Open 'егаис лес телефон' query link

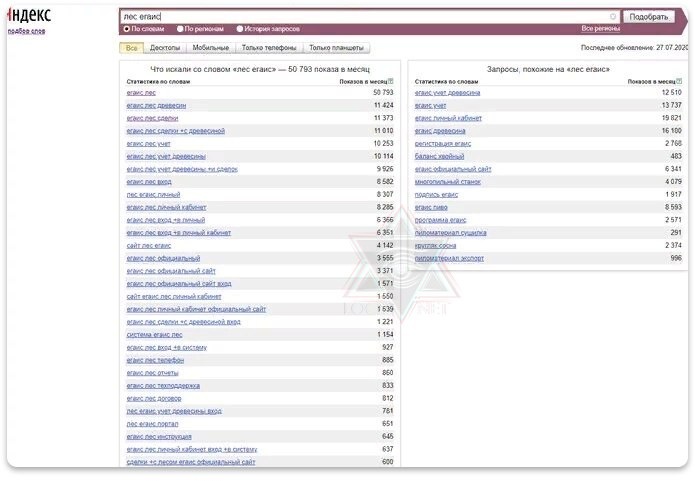tap(155, 360)
